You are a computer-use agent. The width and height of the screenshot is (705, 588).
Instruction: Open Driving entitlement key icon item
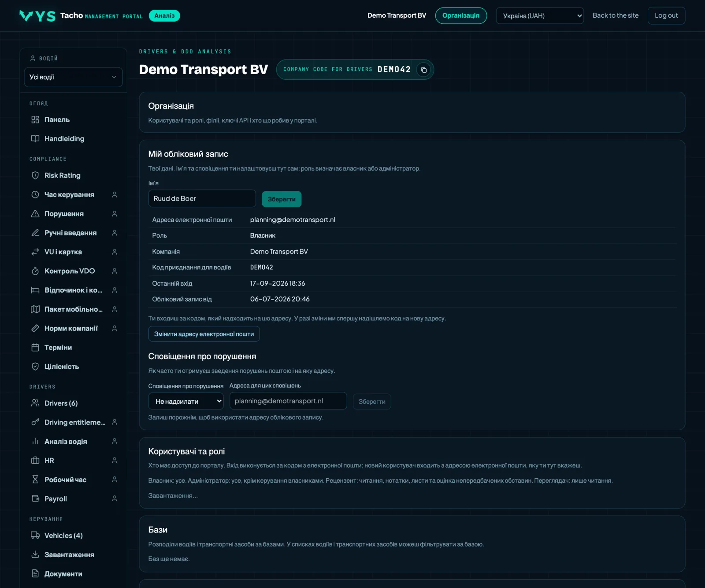point(35,422)
